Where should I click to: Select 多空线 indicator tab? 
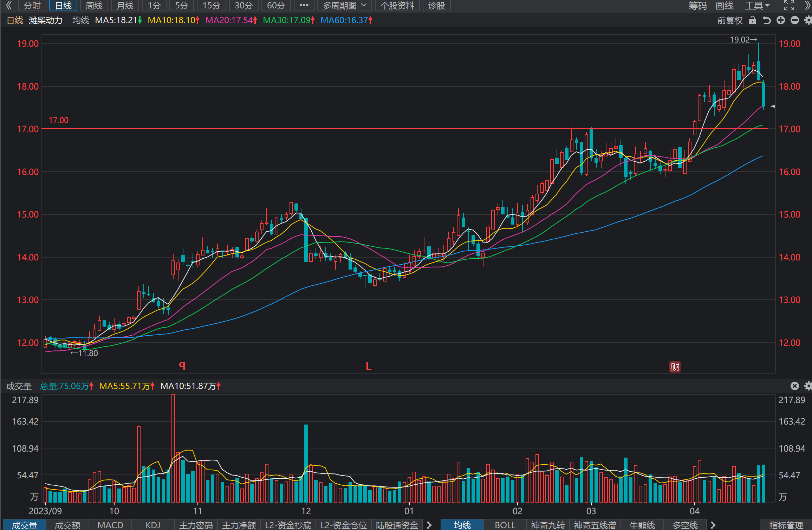(x=685, y=525)
